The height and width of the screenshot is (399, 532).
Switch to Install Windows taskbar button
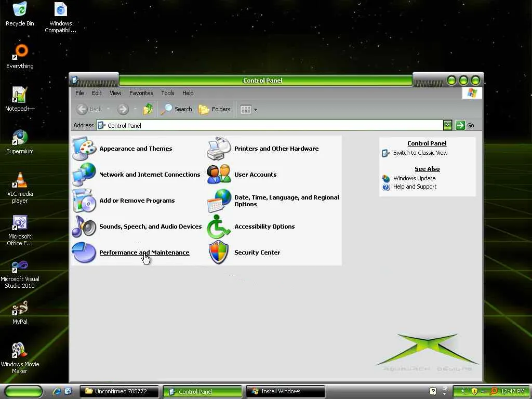pos(285,392)
